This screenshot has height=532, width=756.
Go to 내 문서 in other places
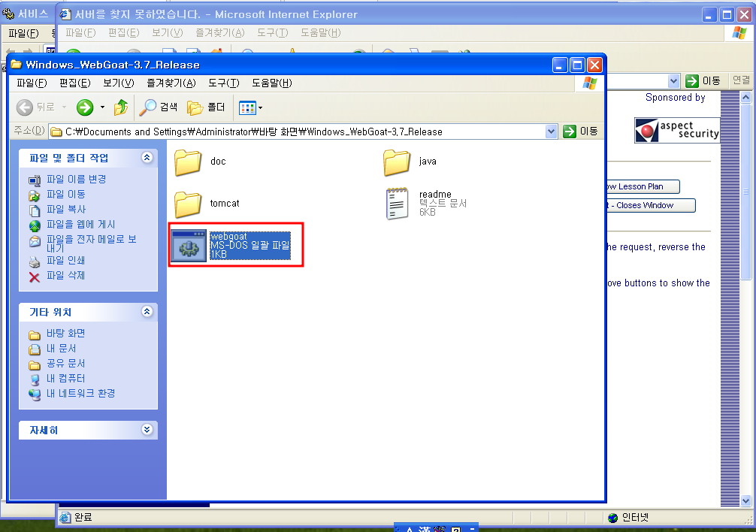click(x=61, y=349)
